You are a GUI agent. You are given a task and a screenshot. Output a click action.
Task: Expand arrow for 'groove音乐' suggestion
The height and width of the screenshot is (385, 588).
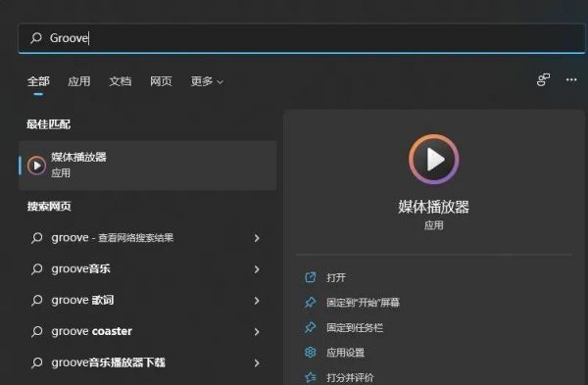(257, 269)
